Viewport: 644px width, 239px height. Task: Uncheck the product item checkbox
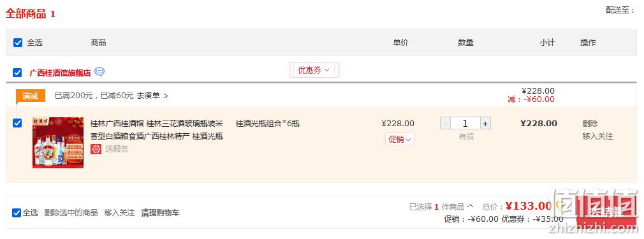tap(17, 123)
